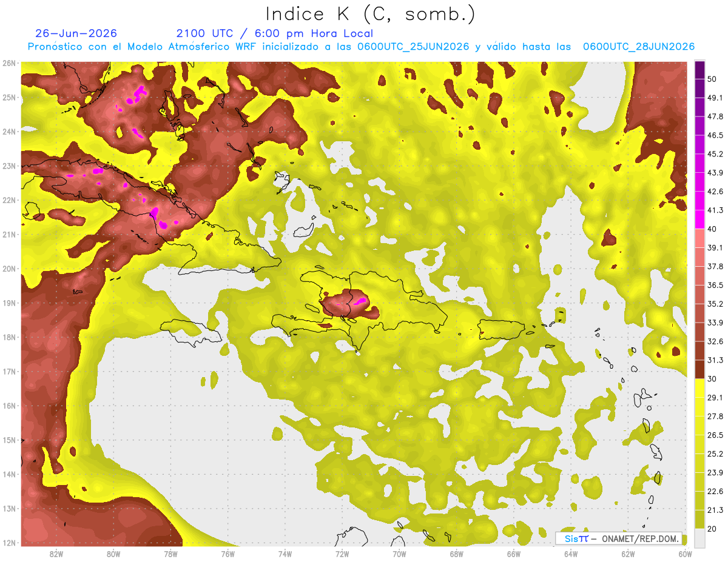The image size is (728, 562).
Task: Click the colorbar value label 46.5
Action: point(715,135)
